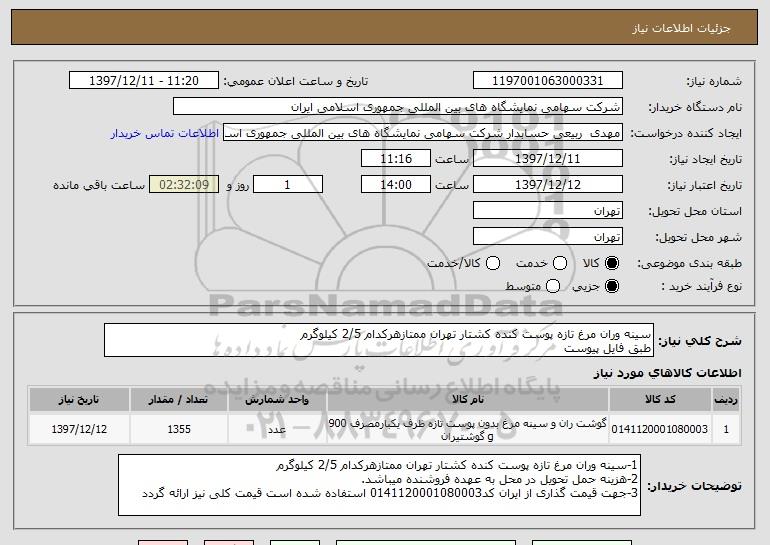Select the کالا radio button
Viewport: 770px width, 545px height.
pos(612,263)
